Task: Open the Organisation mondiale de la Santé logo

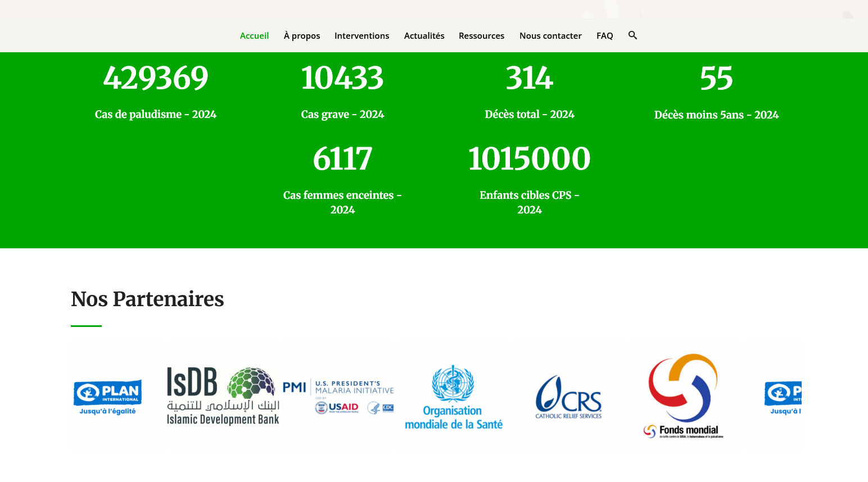Action: click(454, 397)
